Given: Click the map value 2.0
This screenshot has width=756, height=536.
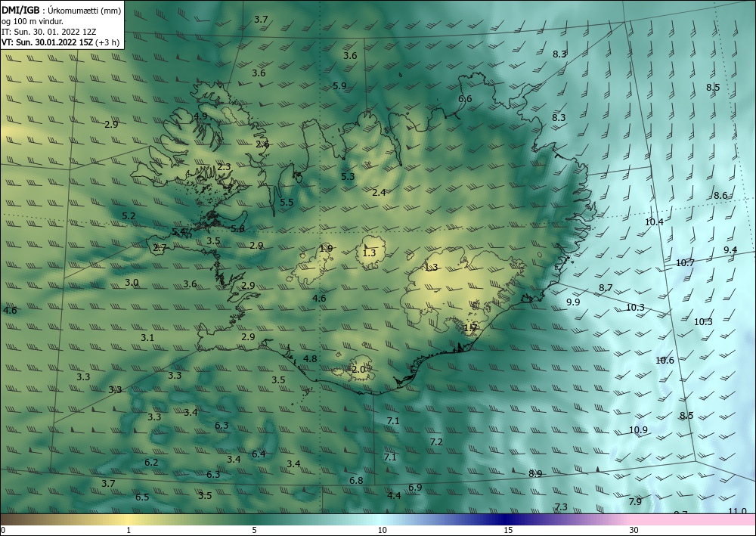Looking at the screenshot, I should coord(358,370).
